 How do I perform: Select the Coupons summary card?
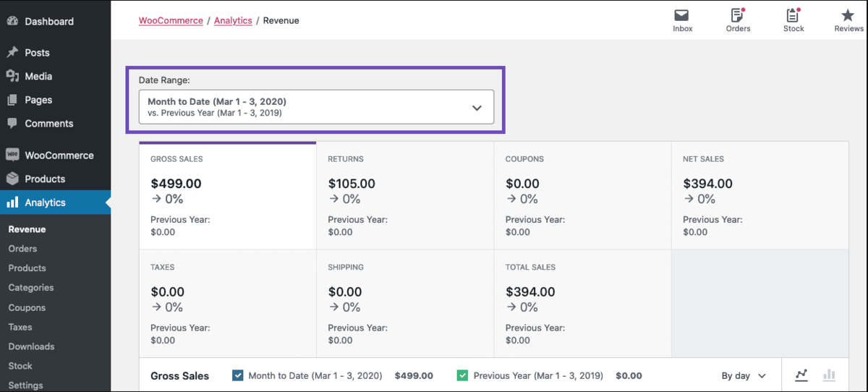coord(583,195)
